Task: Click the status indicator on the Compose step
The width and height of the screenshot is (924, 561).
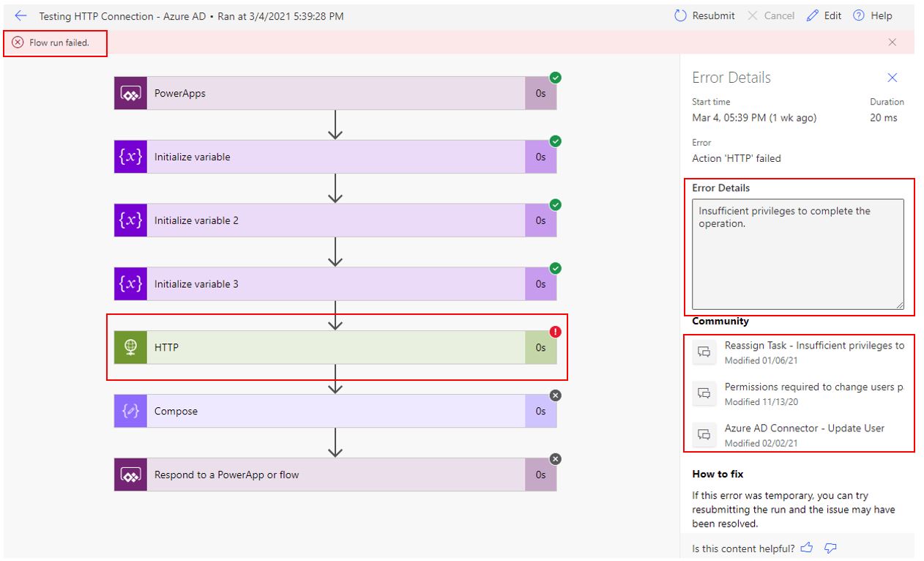Action: (555, 395)
